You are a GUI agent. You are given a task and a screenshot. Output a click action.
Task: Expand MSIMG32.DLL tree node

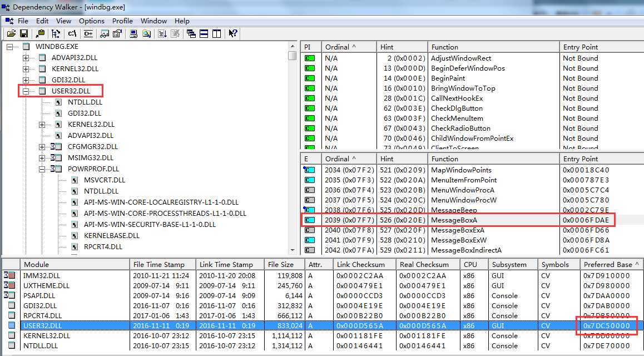pyautogui.click(x=42, y=157)
